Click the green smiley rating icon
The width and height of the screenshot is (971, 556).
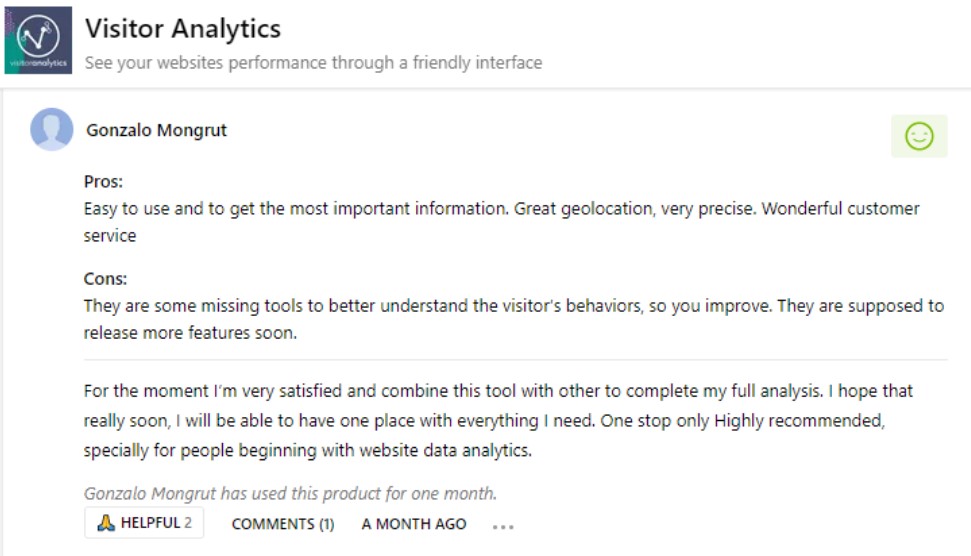[918, 136]
